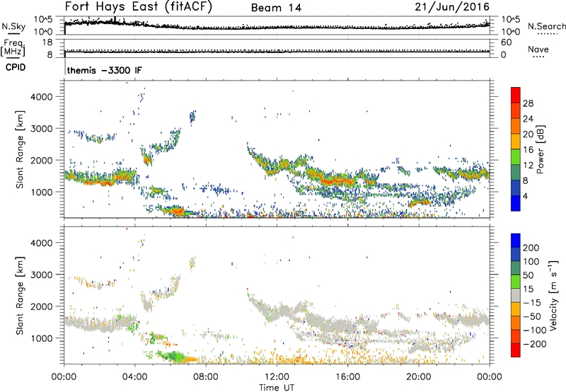
Task: Click the "08:00" time axis label
Action: (206, 377)
